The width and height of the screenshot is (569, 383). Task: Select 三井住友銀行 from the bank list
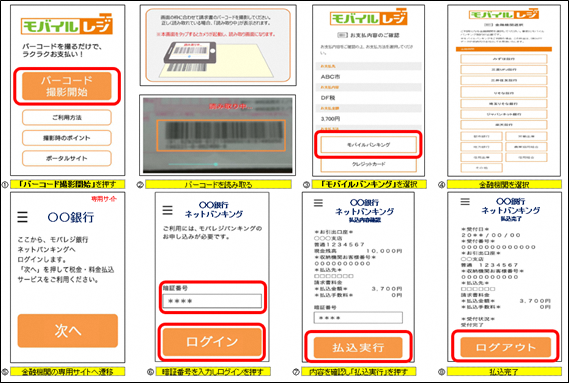click(504, 80)
